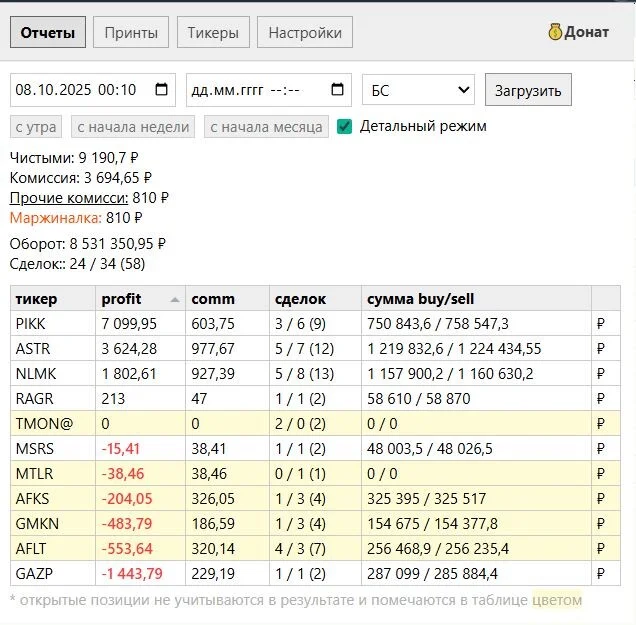636x625 pixels.
Task: Open the Отчеты tab
Action: pos(48,32)
